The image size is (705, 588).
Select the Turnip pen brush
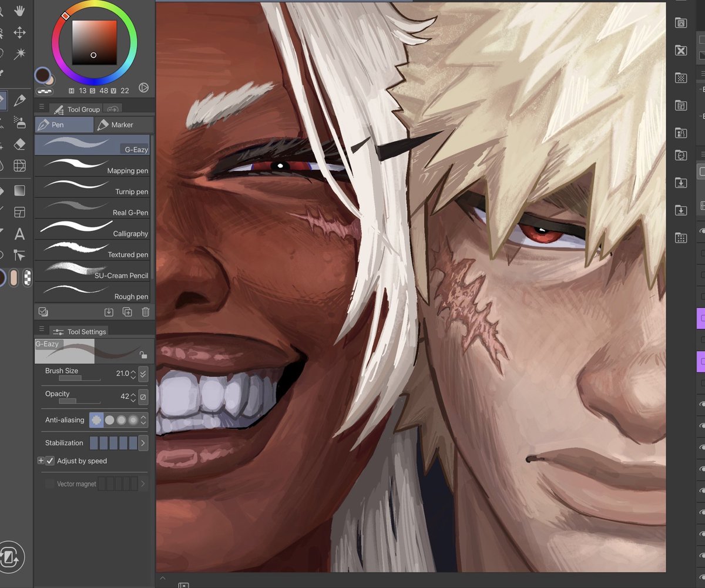point(93,187)
